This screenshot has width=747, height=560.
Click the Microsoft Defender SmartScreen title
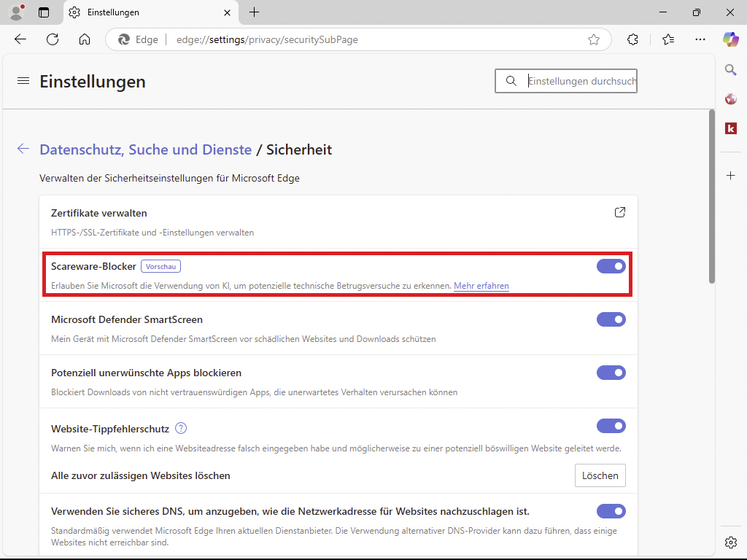pos(127,319)
